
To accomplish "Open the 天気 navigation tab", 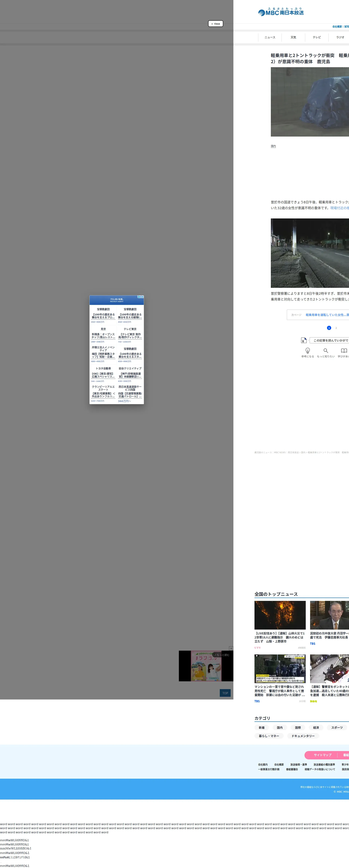I will 293,37.
